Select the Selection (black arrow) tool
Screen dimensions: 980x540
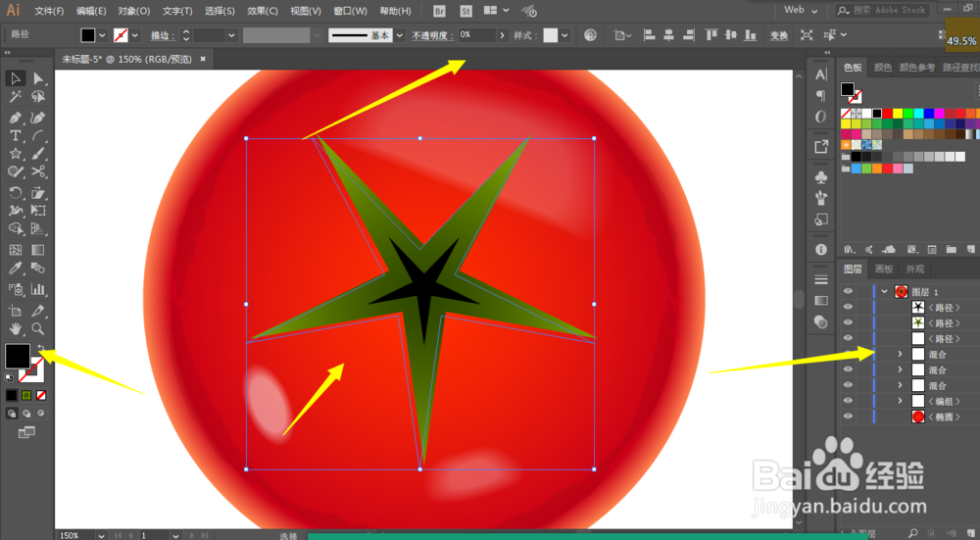tap(16, 78)
